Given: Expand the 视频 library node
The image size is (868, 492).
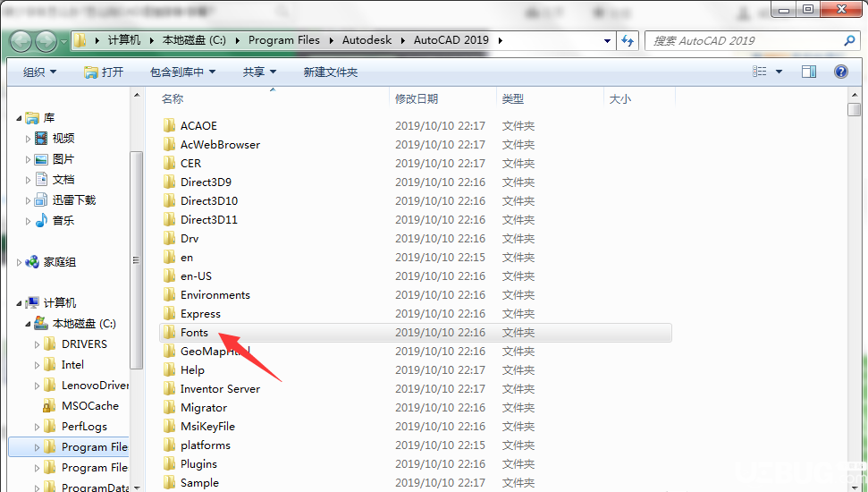Looking at the screenshot, I should click(28, 139).
